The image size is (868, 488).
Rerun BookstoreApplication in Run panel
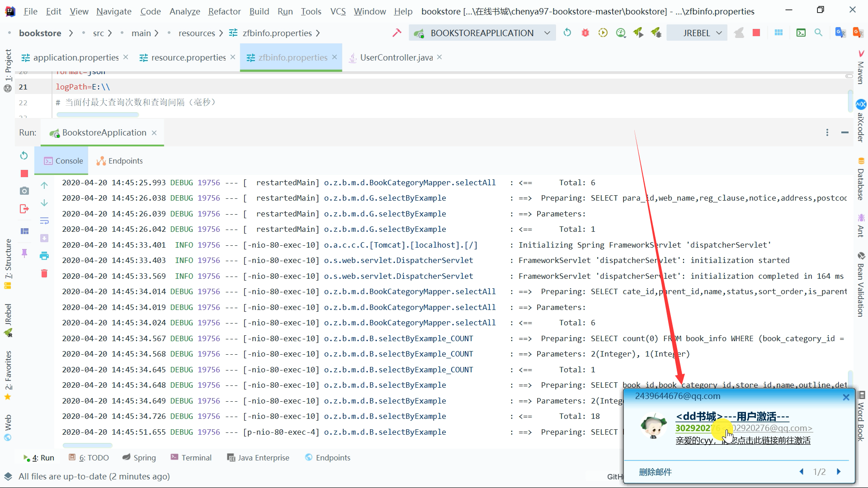24,156
